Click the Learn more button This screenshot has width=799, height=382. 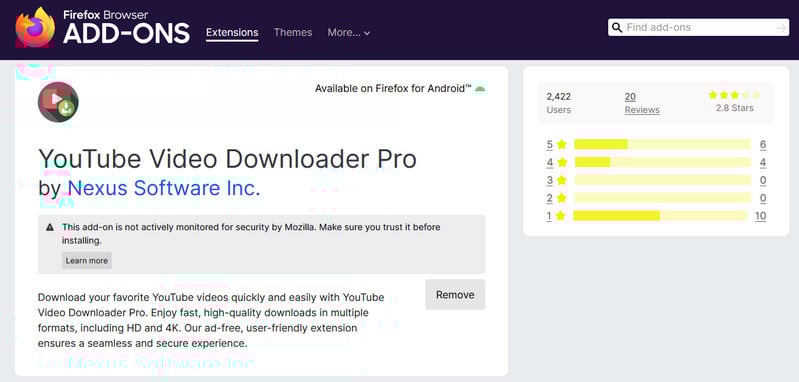[x=87, y=260]
